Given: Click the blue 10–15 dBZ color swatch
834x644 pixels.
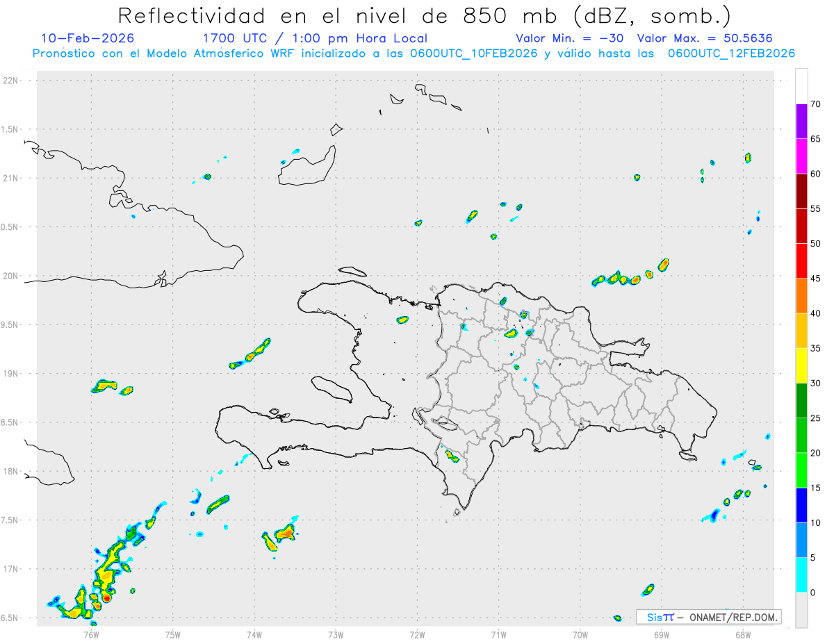Looking at the screenshot, I should coord(801,505).
